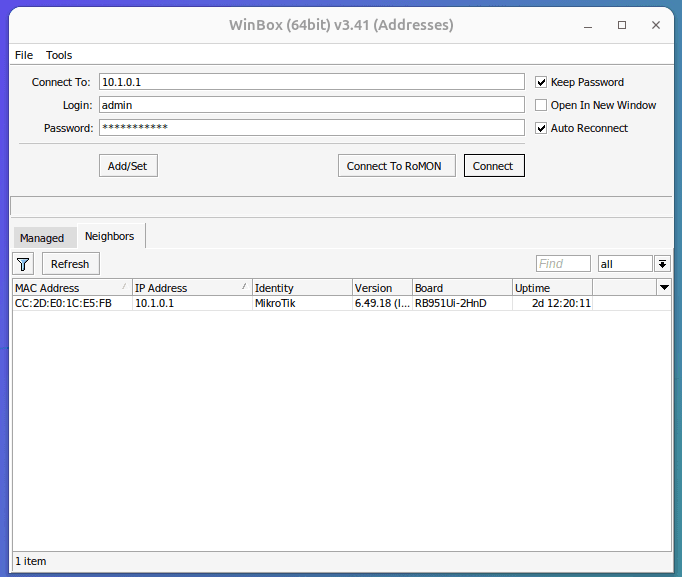Sort neighbors by MAC Address column
682x577 pixels.
click(70, 288)
